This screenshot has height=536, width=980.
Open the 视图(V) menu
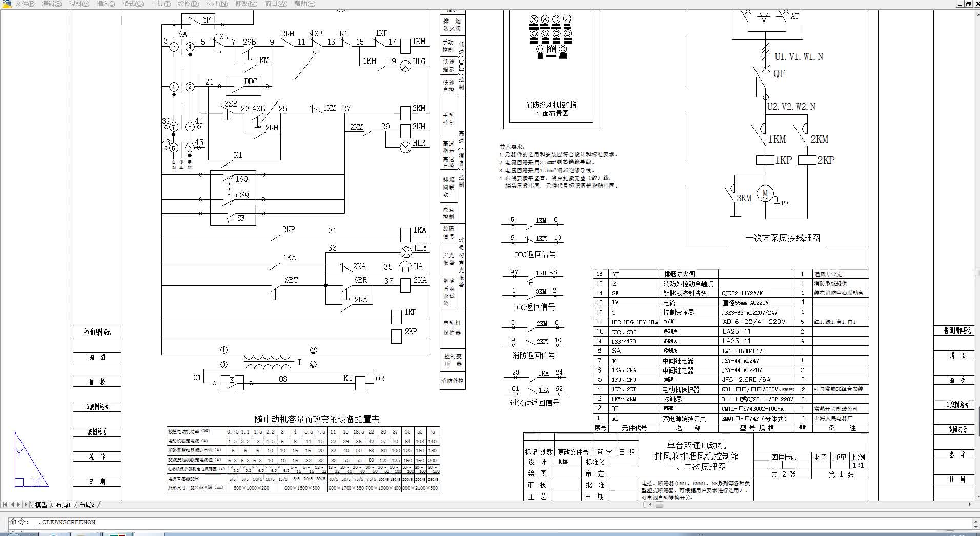coord(78,4)
